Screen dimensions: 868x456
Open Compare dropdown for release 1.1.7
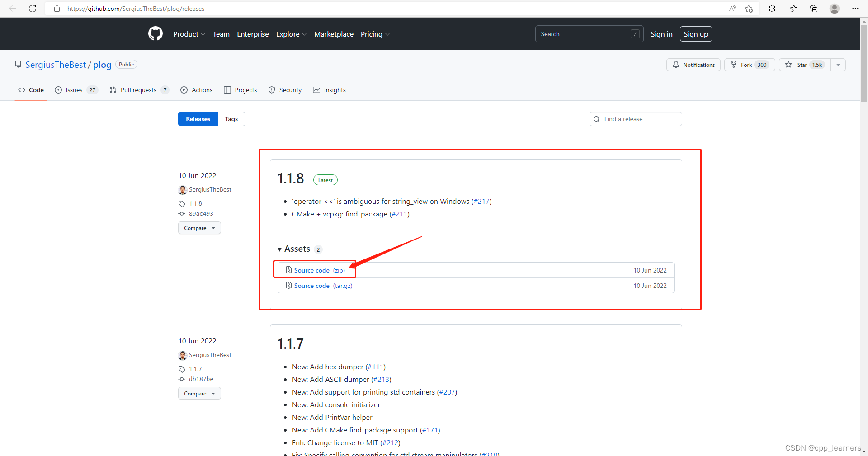pyautogui.click(x=199, y=394)
